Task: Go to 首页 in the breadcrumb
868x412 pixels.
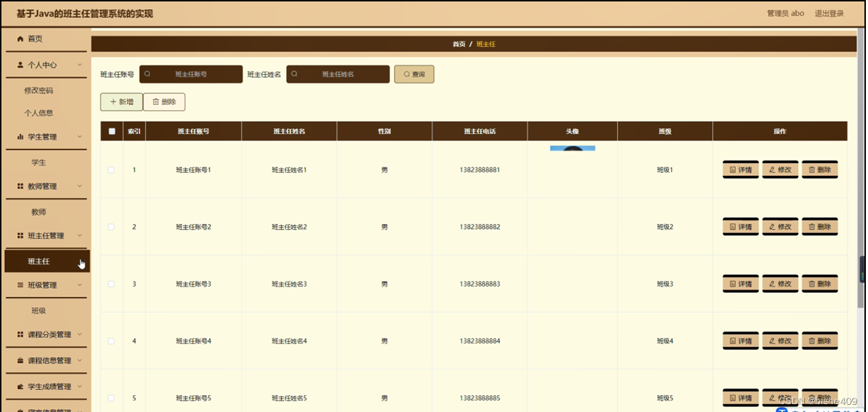Action: (x=459, y=44)
